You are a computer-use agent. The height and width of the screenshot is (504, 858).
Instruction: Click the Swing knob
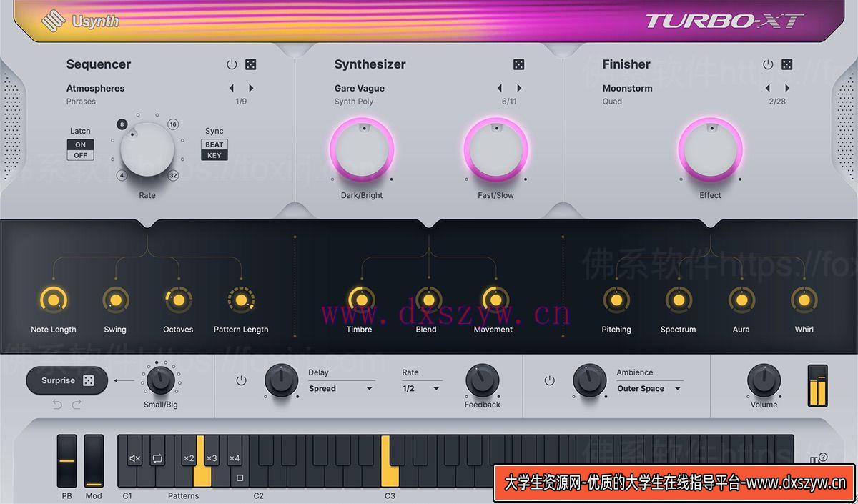point(115,300)
